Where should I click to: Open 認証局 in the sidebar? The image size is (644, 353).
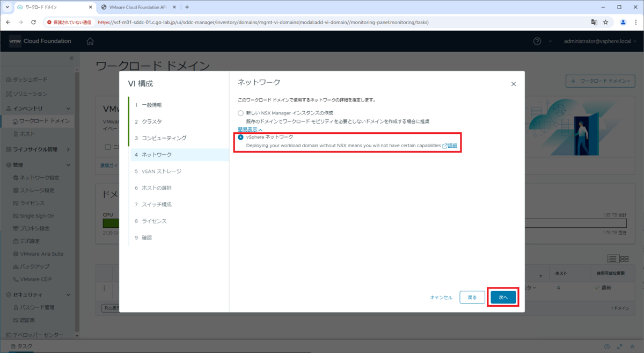24,320
